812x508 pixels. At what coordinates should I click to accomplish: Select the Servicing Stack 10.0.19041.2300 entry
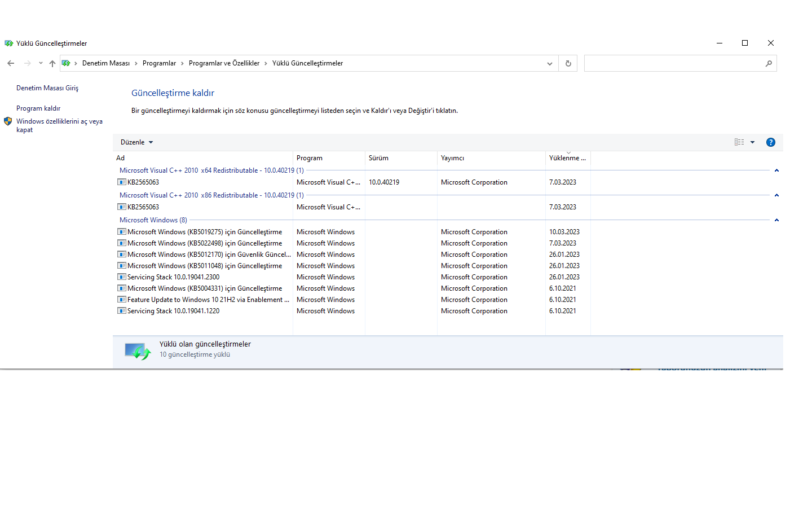tap(174, 277)
